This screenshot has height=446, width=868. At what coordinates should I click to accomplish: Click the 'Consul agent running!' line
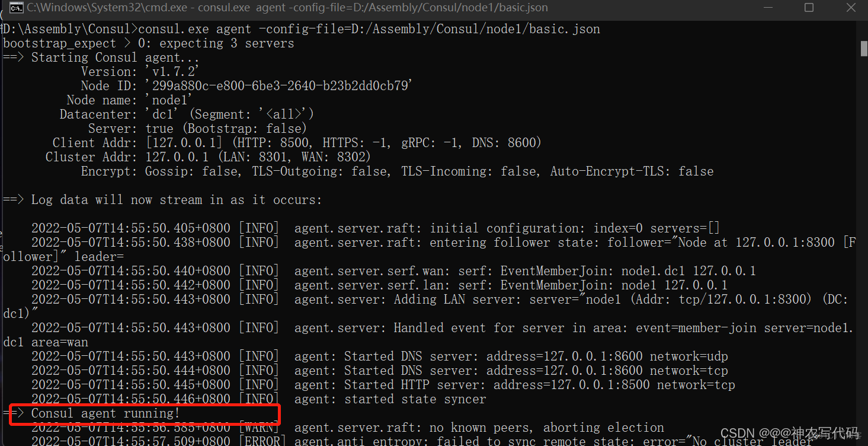tap(91, 413)
